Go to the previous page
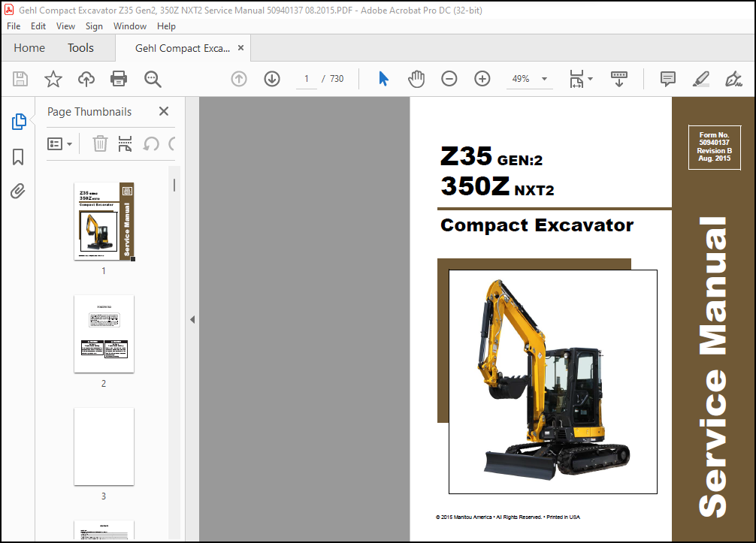This screenshot has width=756, height=543. 239,79
